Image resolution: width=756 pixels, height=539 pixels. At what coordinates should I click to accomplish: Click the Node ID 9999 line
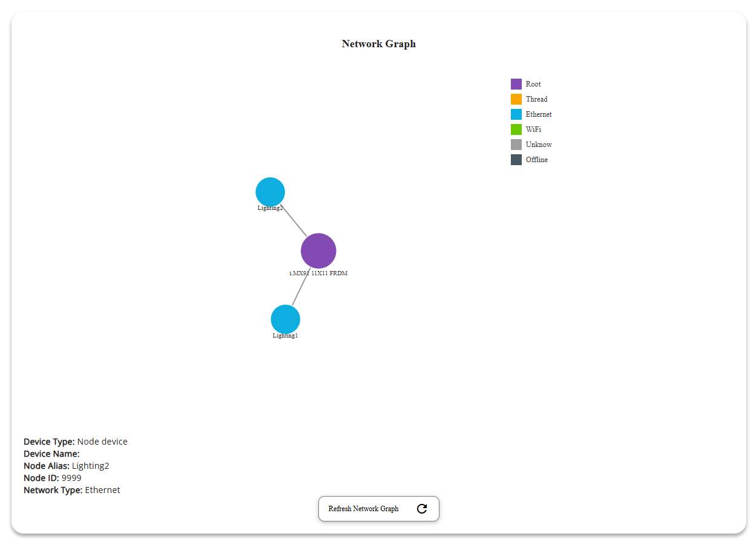click(53, 478)
